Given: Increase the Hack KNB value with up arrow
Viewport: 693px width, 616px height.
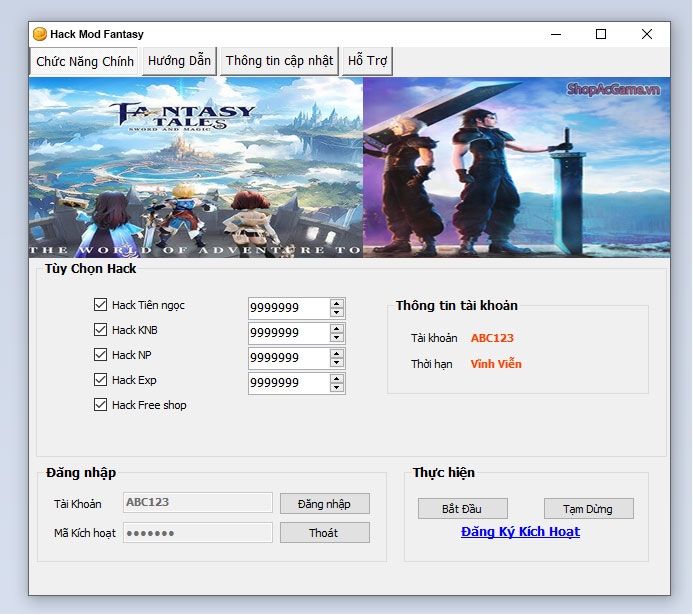Looking at the screenshot, I should click(x=337, y=328).
